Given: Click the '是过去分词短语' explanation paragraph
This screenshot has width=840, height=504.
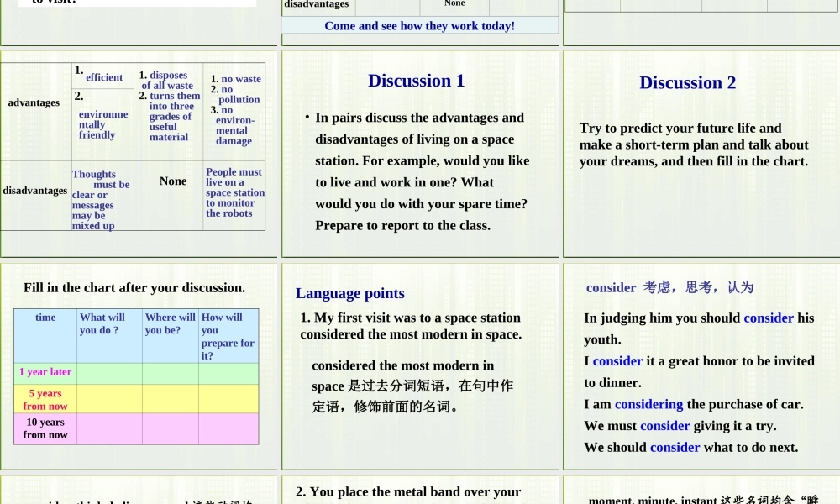Looking at the screenshot, I should pyautogui.click(x=412, y=386).
